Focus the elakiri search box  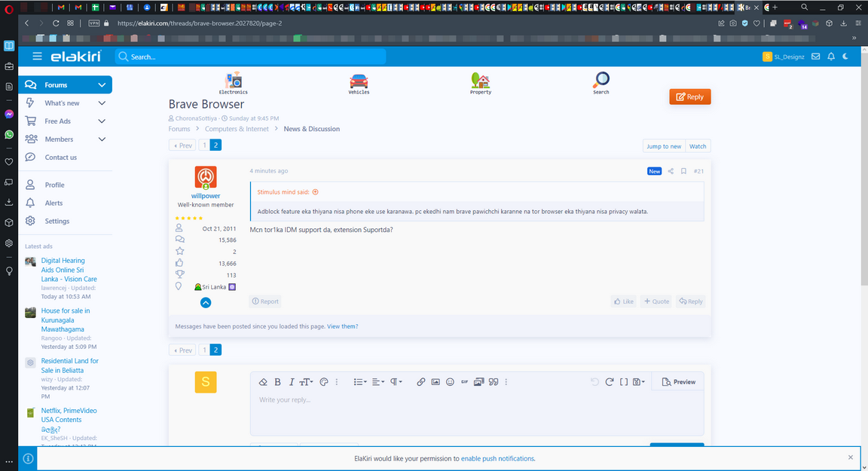tap(250, 57)
